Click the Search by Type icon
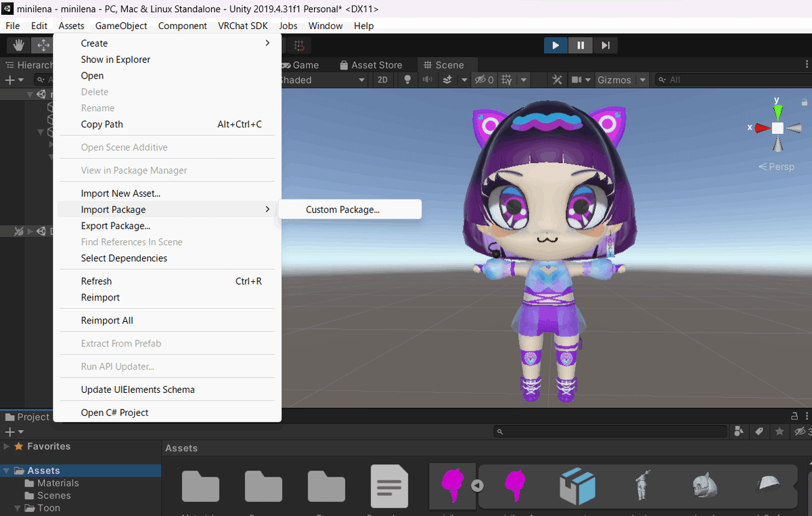This screenshot has width=812, height=516. pyautogui.click(x=739, y=431)
